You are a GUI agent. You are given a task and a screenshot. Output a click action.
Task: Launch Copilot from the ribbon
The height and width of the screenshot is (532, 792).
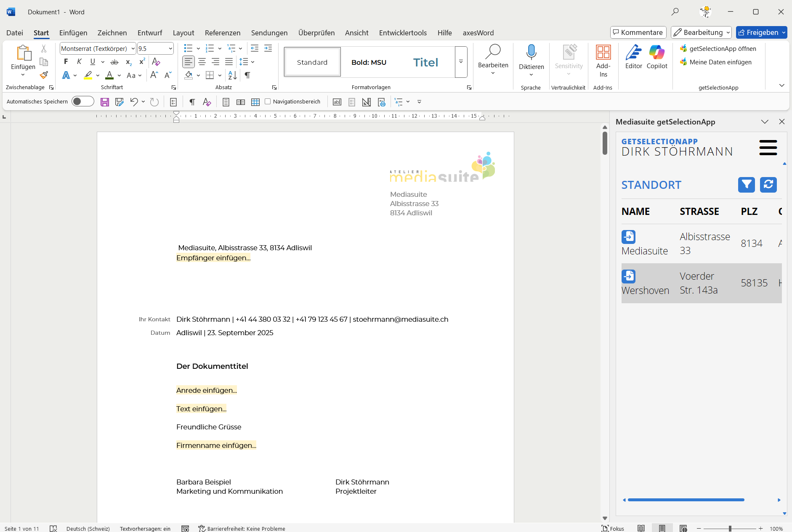tap(657, 57)
